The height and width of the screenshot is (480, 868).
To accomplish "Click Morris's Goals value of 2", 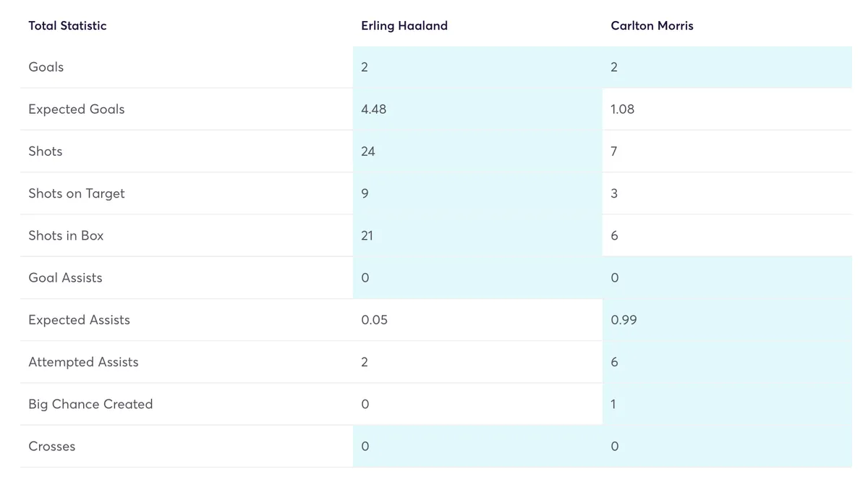I will point(614,67).
